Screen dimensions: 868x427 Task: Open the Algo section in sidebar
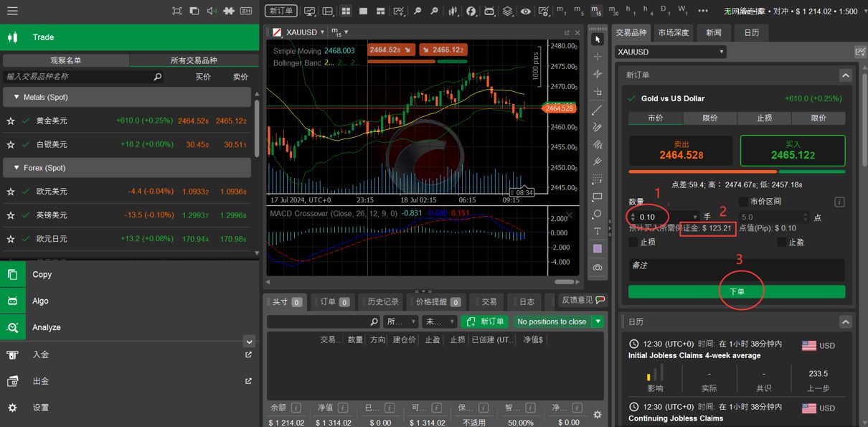pos(129,301)
